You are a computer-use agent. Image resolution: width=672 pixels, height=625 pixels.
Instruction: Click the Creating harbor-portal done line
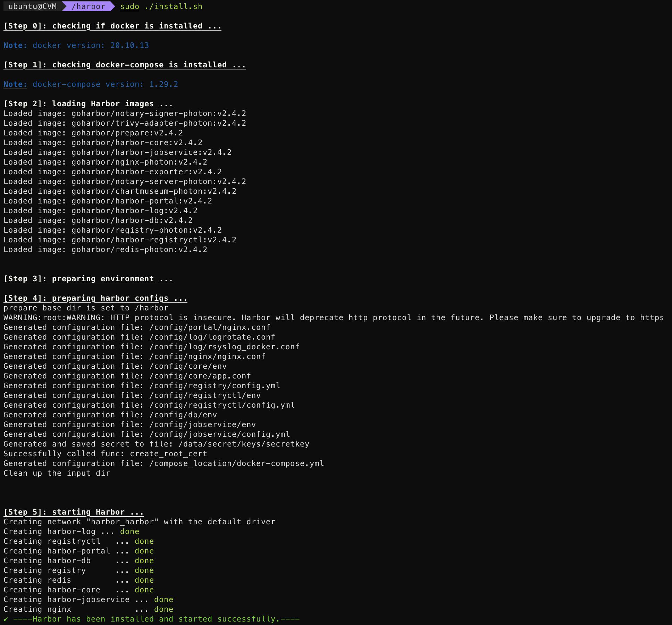[79, 551]
